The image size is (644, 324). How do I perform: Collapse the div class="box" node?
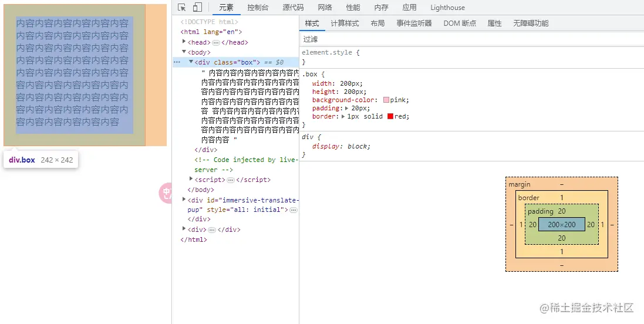(x=191, y=62)
